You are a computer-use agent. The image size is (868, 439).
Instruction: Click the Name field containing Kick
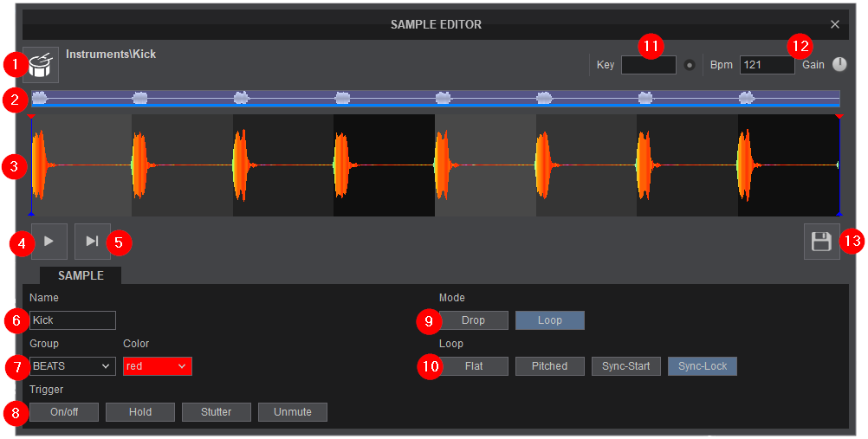pyautogui.click(x=73, y=320)
